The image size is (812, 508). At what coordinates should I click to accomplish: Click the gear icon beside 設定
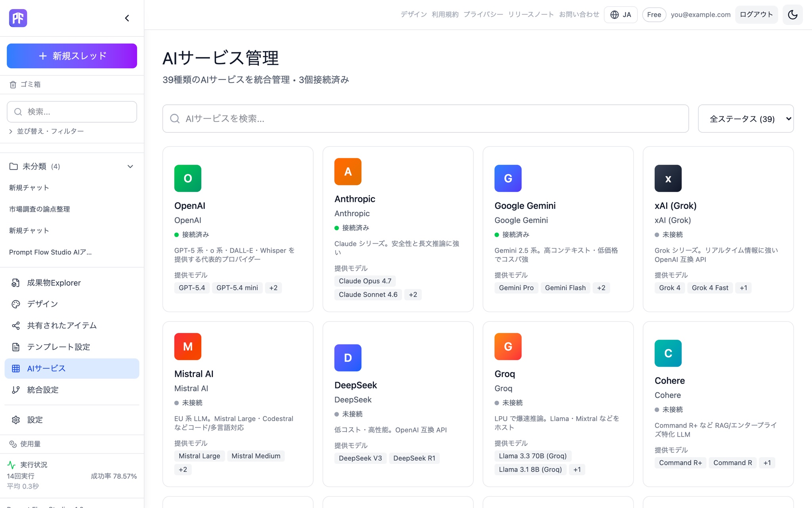click(x=16, y=420)
